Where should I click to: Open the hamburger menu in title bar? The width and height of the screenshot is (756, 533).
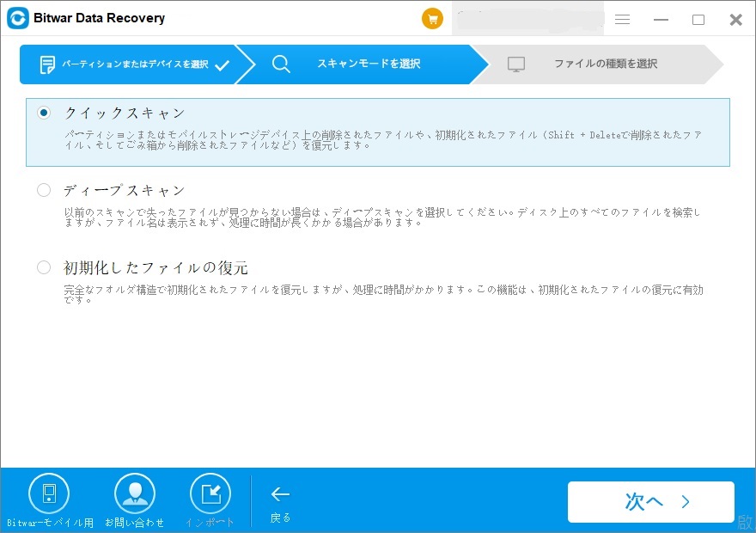623,19
